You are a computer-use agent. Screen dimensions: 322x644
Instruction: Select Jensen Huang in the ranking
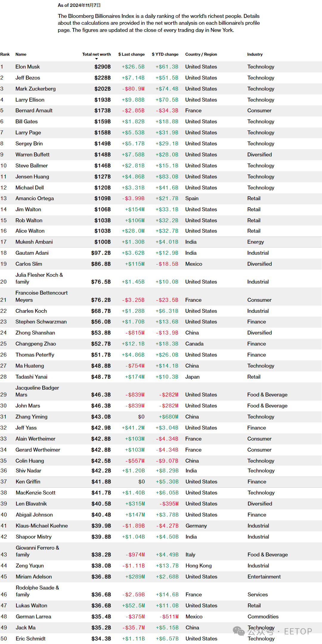32,177
